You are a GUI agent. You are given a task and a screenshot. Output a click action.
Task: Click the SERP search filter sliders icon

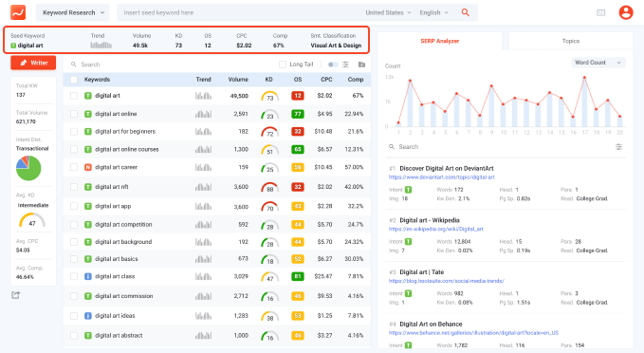618,147
